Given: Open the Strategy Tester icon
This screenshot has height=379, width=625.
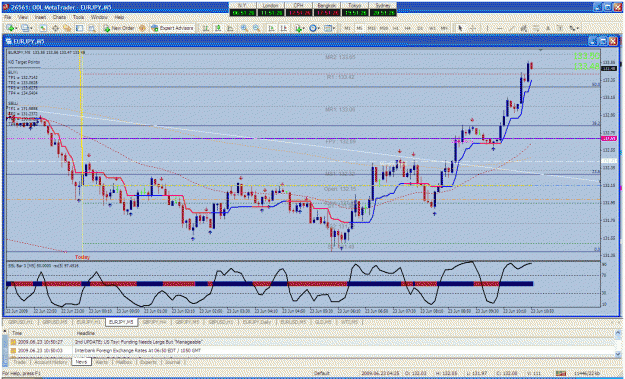Looking at the screenshot, I should point(92,28).
